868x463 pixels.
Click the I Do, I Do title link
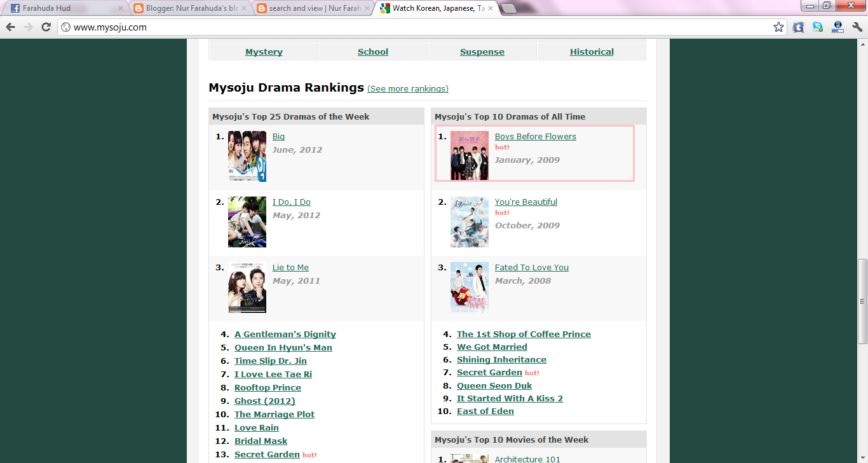pos(292,202)
